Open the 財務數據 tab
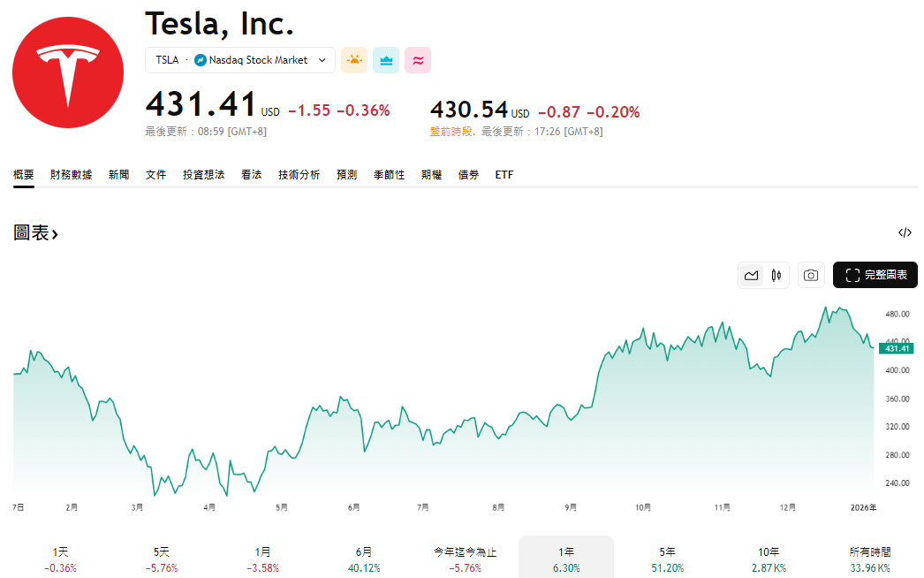The image size is (924, 578). tap(72, 174)
